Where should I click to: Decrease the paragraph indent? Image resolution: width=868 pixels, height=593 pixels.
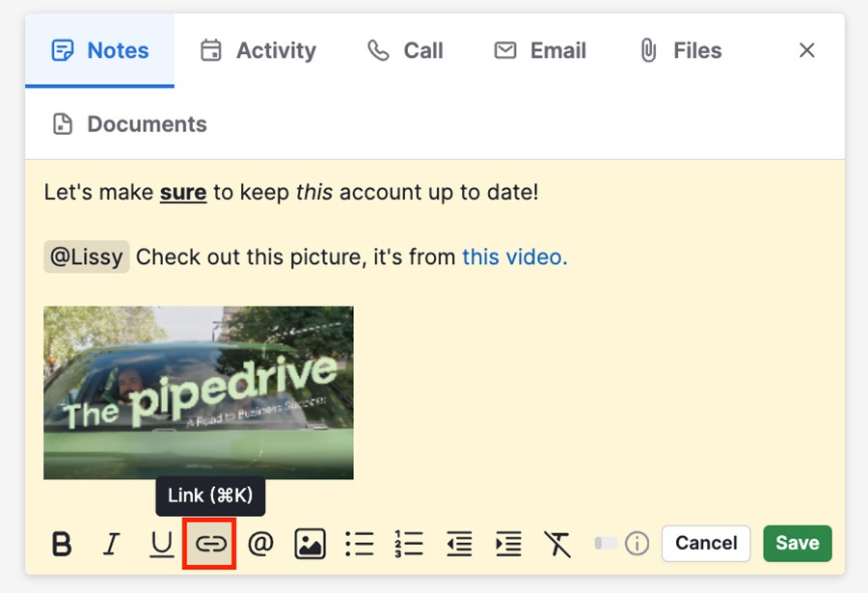click(459, 543)
